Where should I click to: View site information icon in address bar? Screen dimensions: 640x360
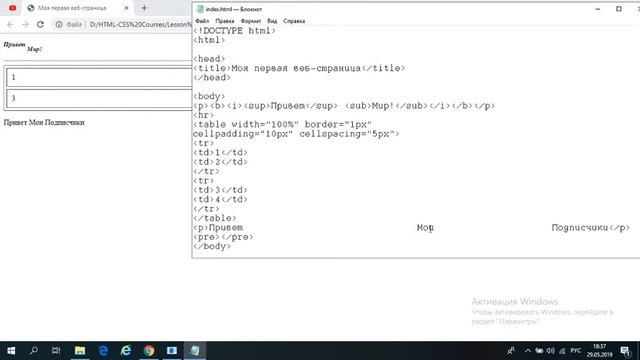tap(59, 24)
